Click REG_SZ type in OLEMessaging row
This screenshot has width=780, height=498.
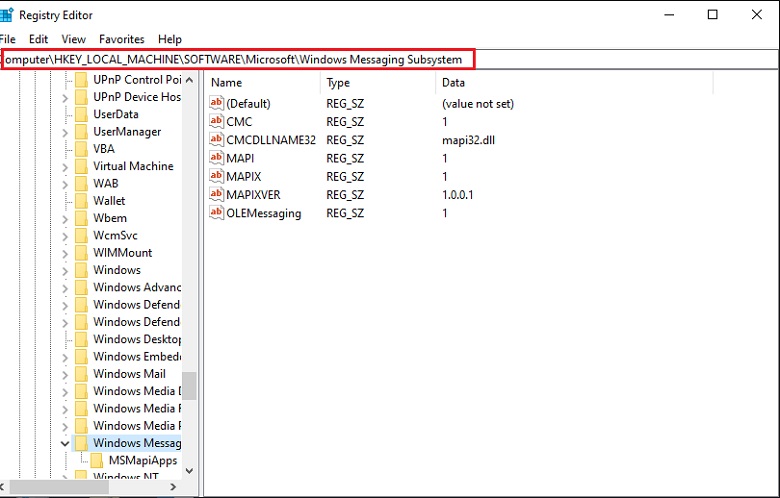(x=345, y=213)
